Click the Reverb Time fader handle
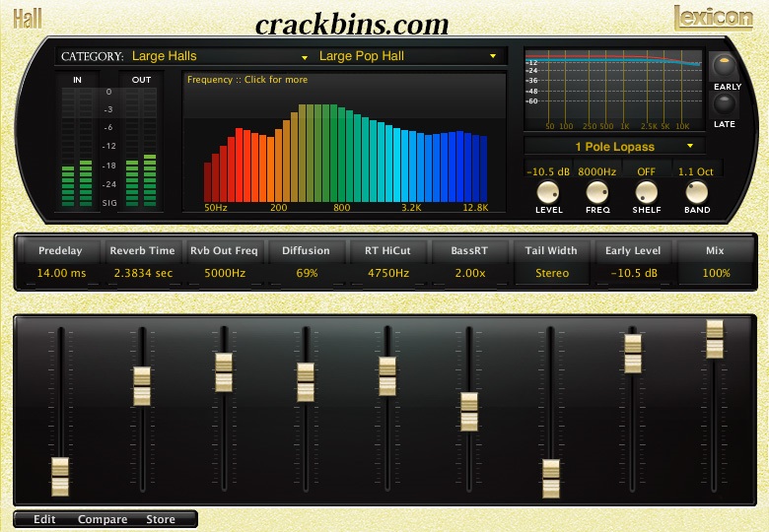The width and height of the screenshot is (769, 532). (x=142, y=386)
